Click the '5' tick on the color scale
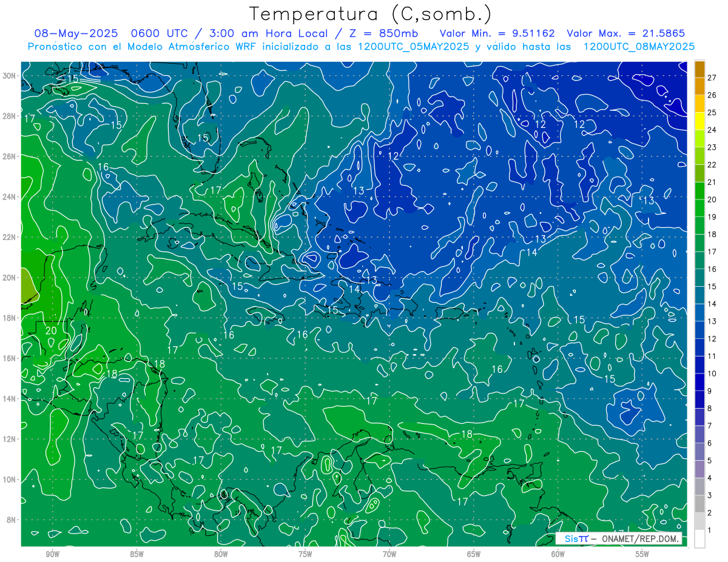 tap(710, 461)
